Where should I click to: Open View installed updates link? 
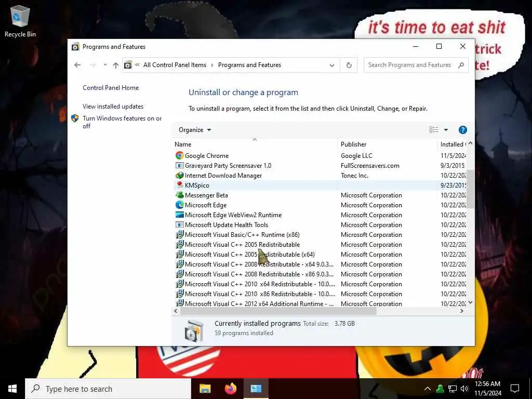coord(113,106)
